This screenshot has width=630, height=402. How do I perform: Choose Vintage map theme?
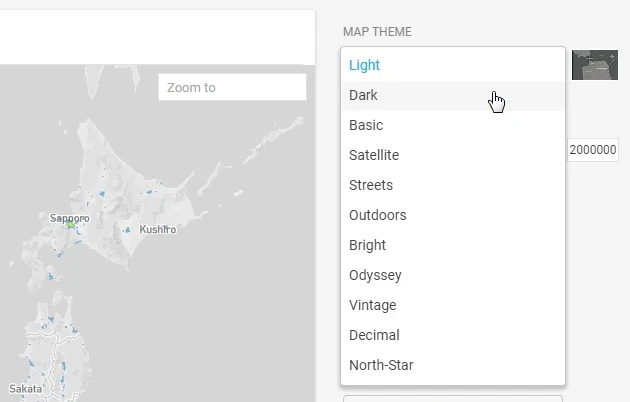click(x=453, y=305)
